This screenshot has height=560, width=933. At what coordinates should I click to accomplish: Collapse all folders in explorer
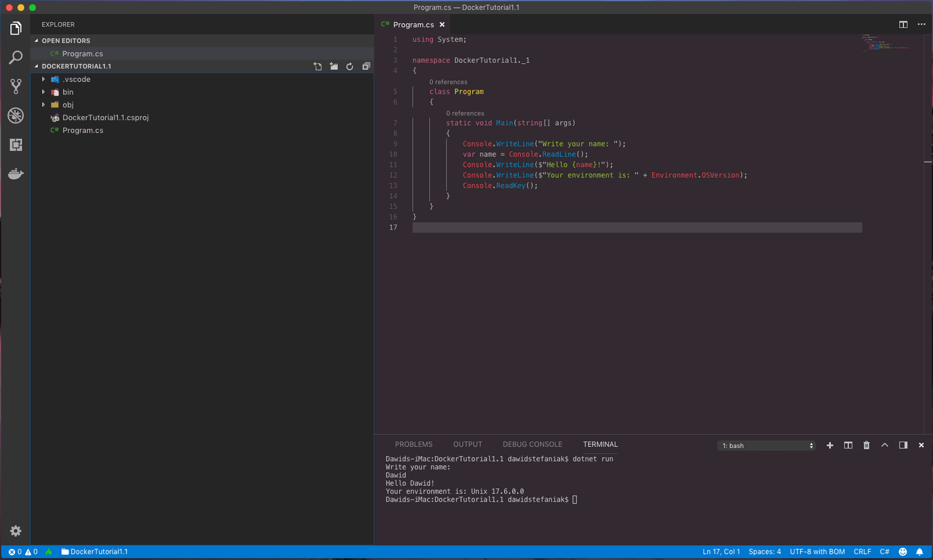[x=366, y=66]
